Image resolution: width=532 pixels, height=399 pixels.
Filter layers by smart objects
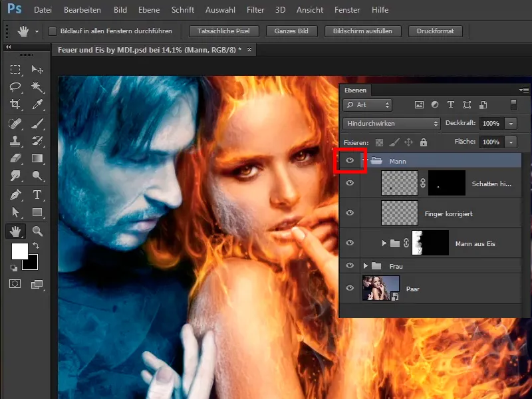pyautogui.click(x=483, y=105)
